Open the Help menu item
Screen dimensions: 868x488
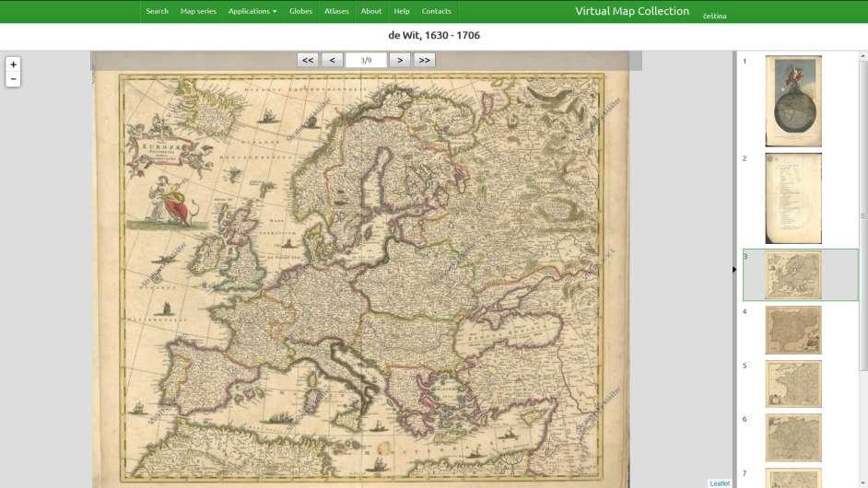click(x=402, y=11)
